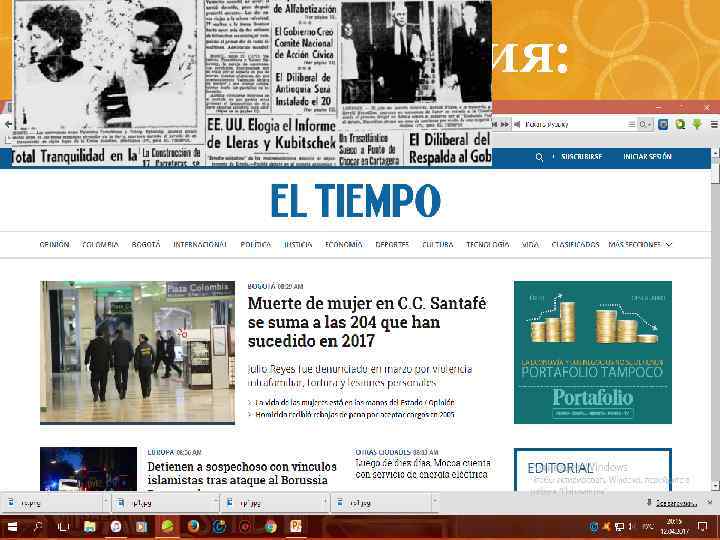The width and height of the screenshot is (720, 540).
Task: Click the blue circular C icon in the taskbar
Action: coord(219,527)
